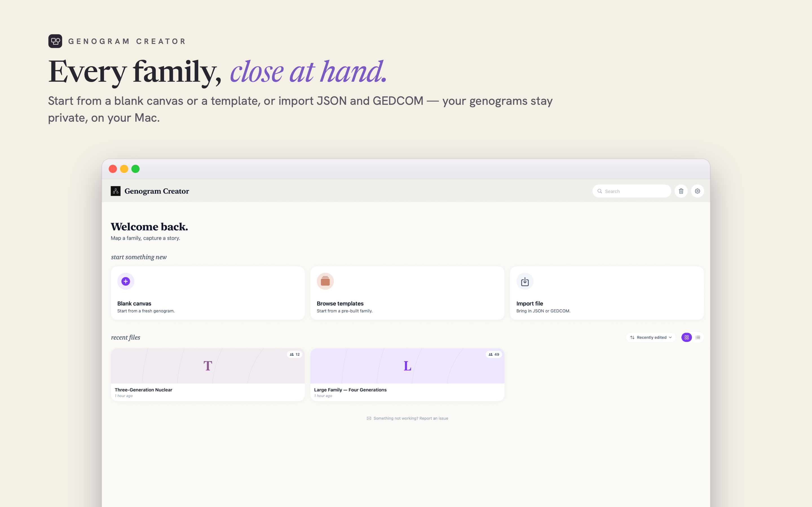This screenshot has width=812, height=507.
Task: Click the Import file download icon
Action: tap(525, 281)
